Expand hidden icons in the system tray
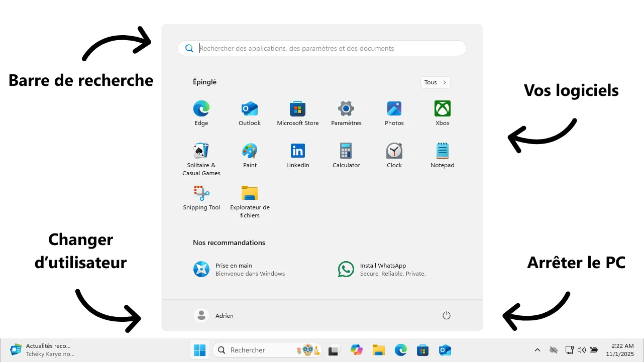 [x=537, y=350]
